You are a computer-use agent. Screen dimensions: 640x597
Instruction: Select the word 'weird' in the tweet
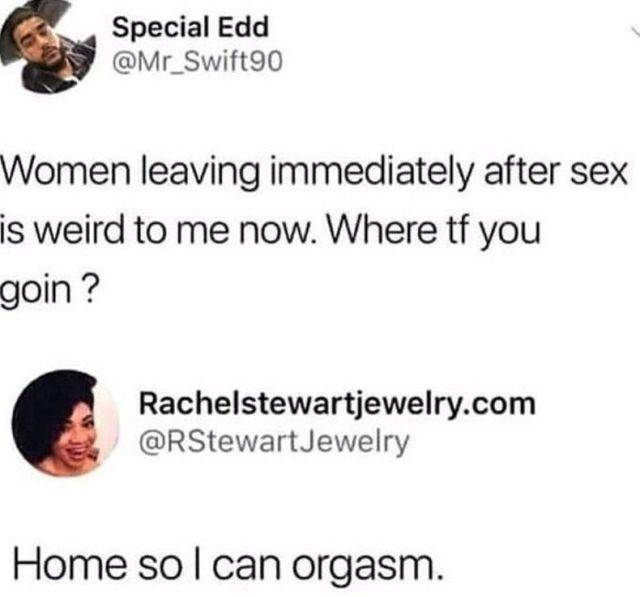85,230
